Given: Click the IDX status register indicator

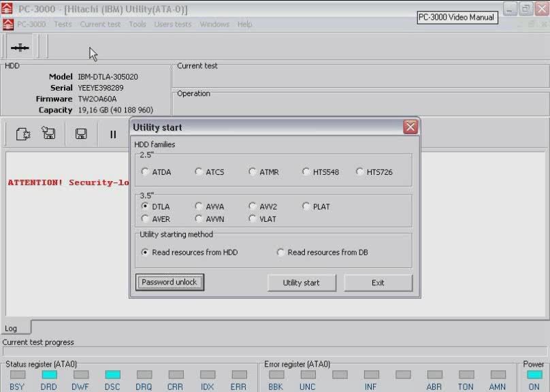Looking at the screenshot, I should coord(208,375).
